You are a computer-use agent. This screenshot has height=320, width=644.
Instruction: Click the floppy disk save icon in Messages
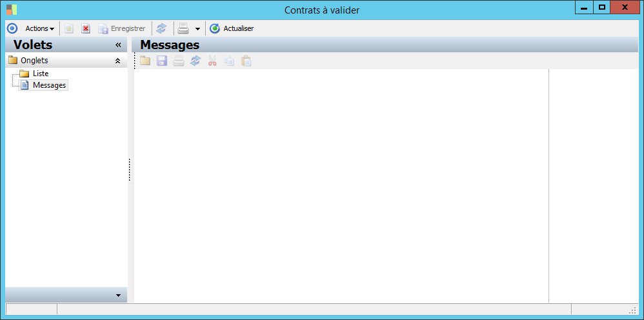162,61
